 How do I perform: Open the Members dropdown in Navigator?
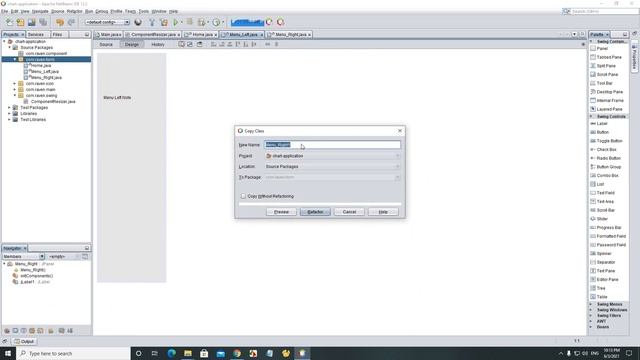[23, 256]
